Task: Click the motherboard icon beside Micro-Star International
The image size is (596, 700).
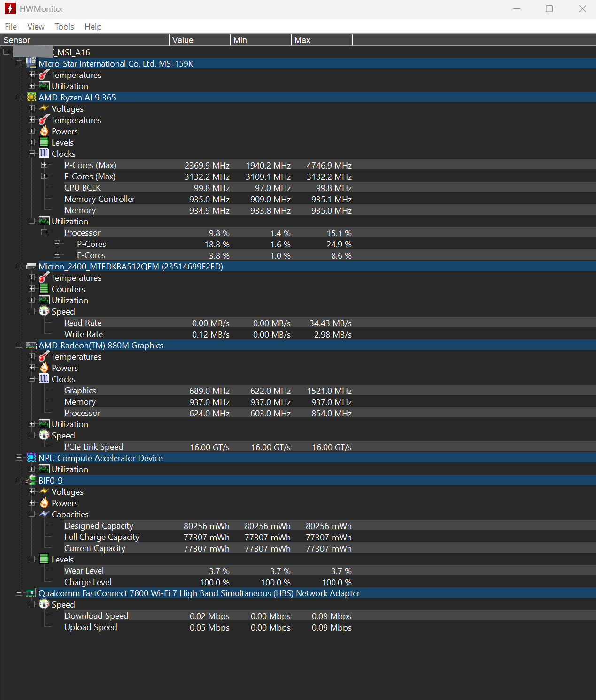Action: [x=31, y=63]
